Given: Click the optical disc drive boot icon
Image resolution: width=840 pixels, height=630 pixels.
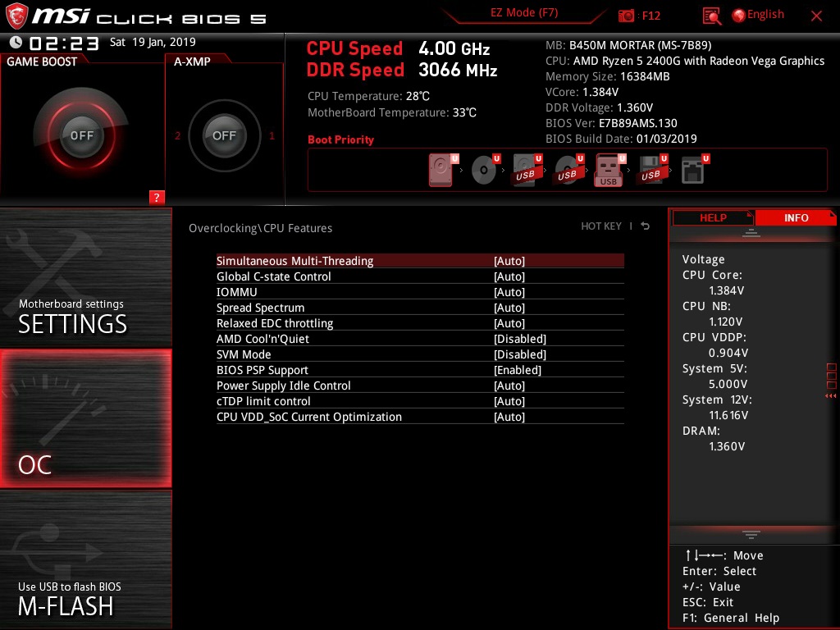Looking at the screenshot, I should pyautogui.click(x=484, y=168).
